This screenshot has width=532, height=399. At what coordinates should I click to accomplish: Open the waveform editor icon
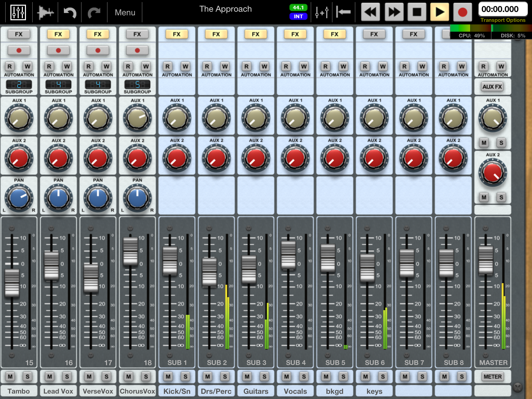point(45,12)
